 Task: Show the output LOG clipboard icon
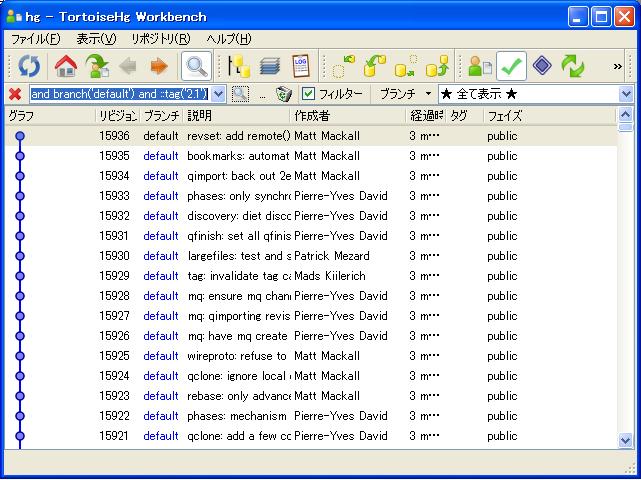tap(301, 66)
